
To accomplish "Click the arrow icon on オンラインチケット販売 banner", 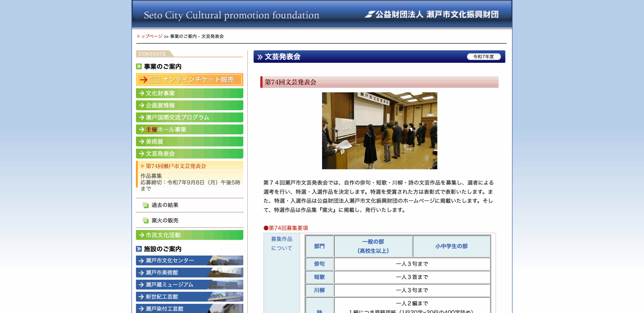I will pos(144,80).
